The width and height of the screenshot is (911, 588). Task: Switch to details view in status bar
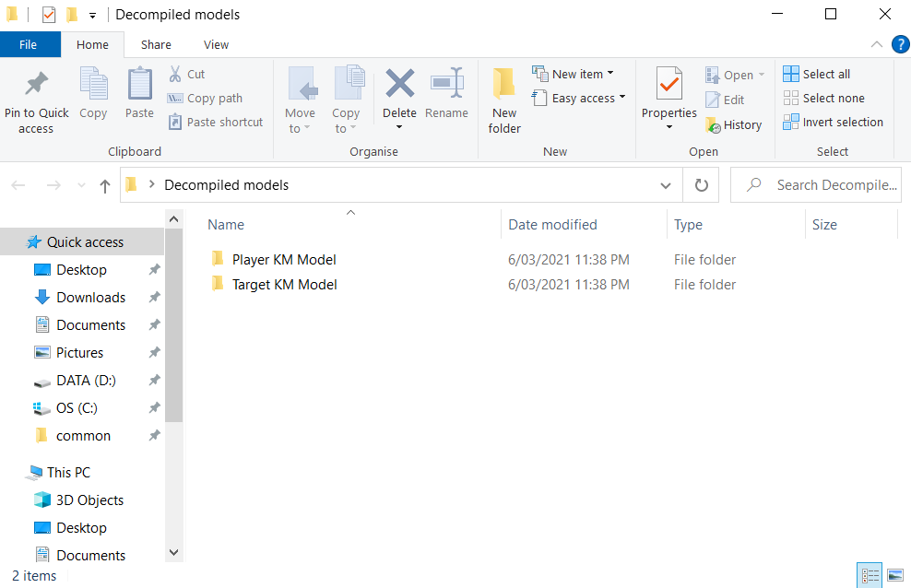[870, 576]
